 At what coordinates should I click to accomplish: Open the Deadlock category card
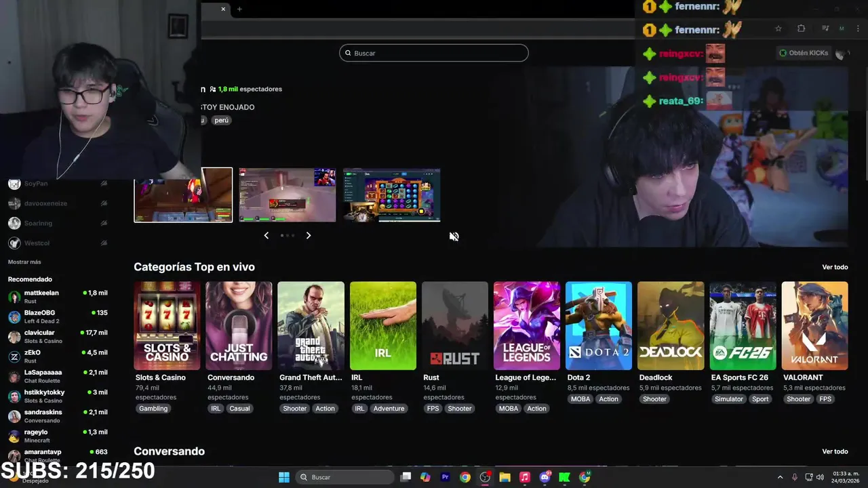[671, 326]
